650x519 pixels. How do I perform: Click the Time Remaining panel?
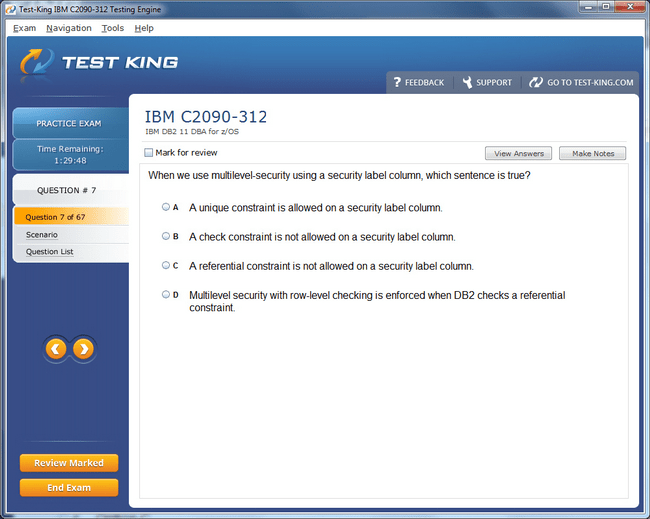[70, 155]
